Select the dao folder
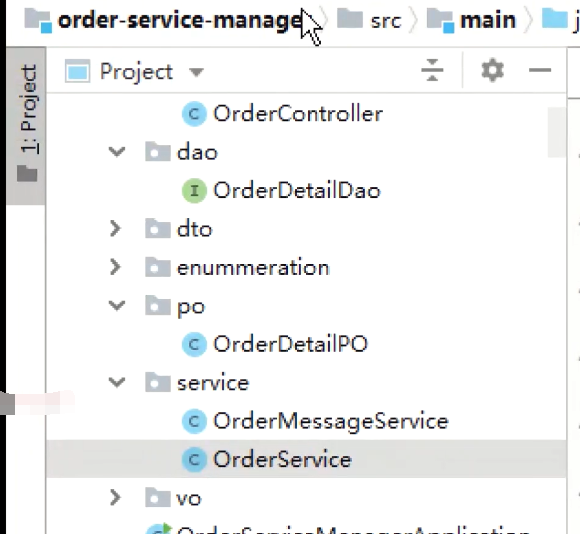This screenshot has width=580, height=534. pos(197,152)
